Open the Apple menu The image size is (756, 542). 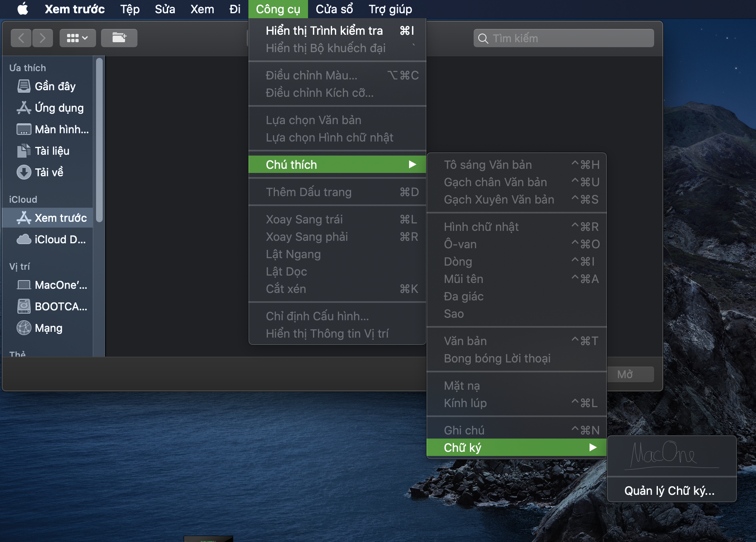[x=23, y=9]
